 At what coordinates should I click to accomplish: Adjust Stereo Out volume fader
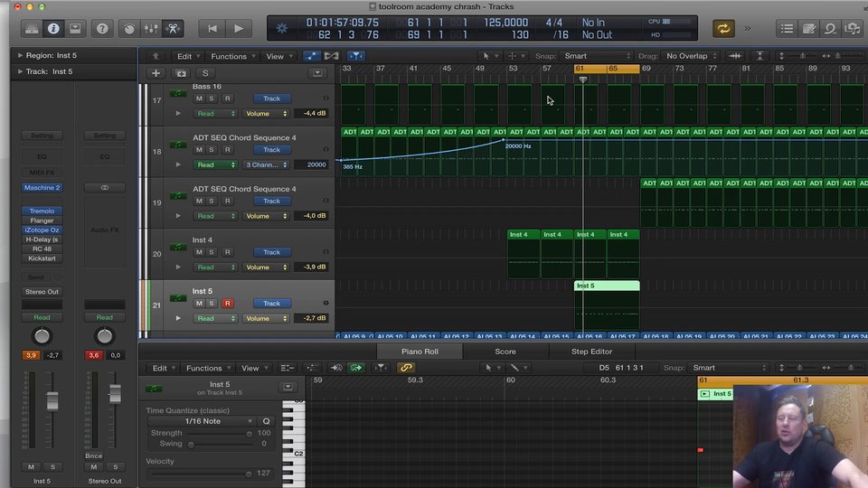pos(115,393)
